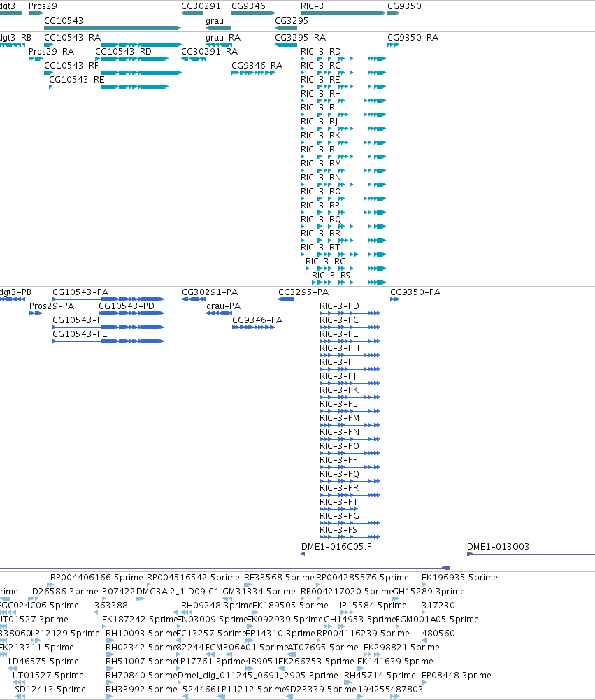Open feature DME1-013003
Screen dimensions: 595x700
498,547
